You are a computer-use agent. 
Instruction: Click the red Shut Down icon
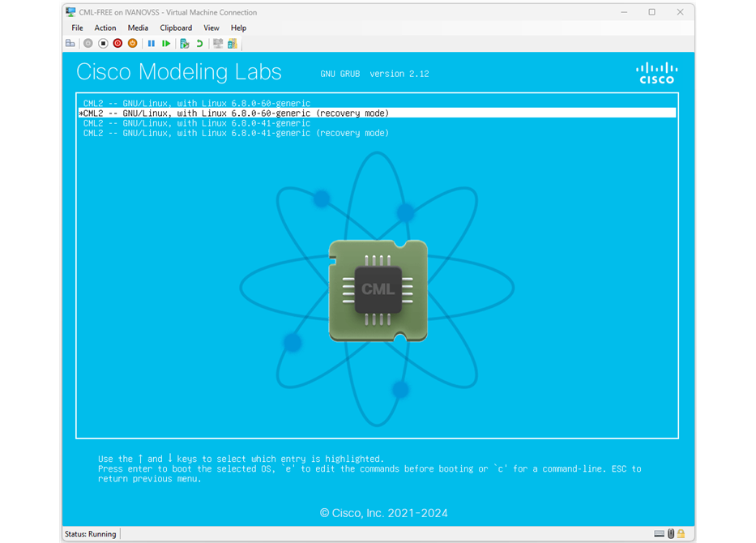click(117, 44)
